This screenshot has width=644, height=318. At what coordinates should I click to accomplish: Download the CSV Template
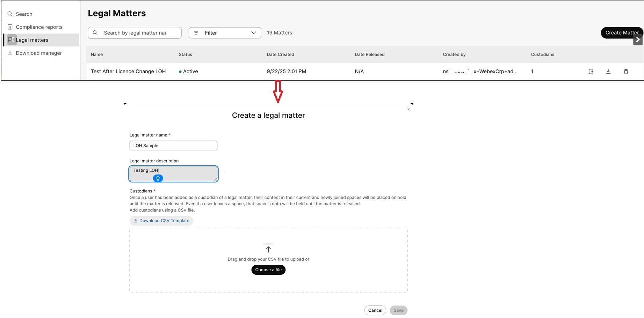tap(161, 220)
